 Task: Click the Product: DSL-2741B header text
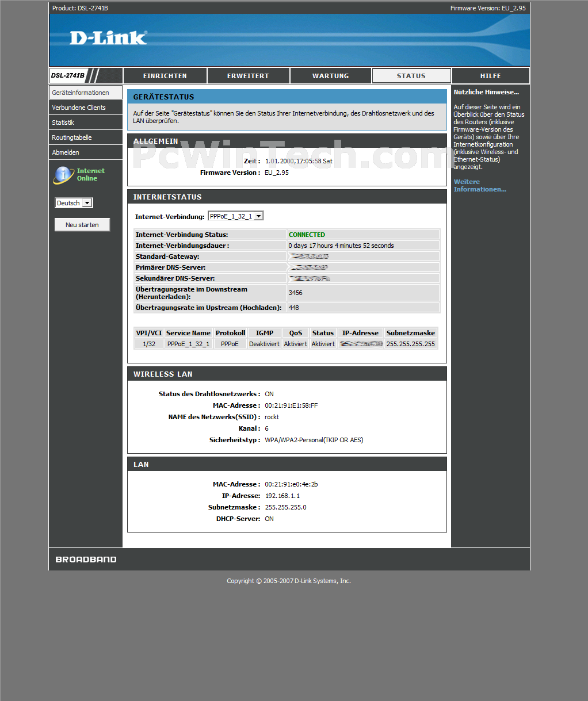point(80,8)
